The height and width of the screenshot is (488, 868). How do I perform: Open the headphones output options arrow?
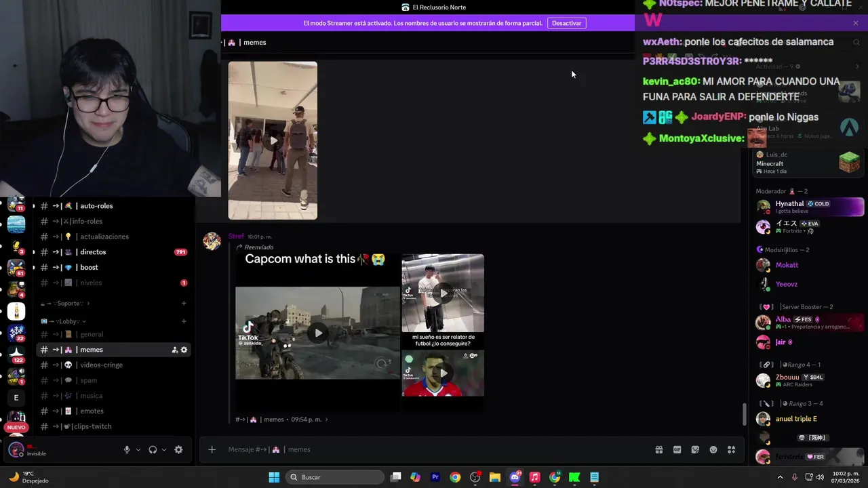[x=164, y=449]
